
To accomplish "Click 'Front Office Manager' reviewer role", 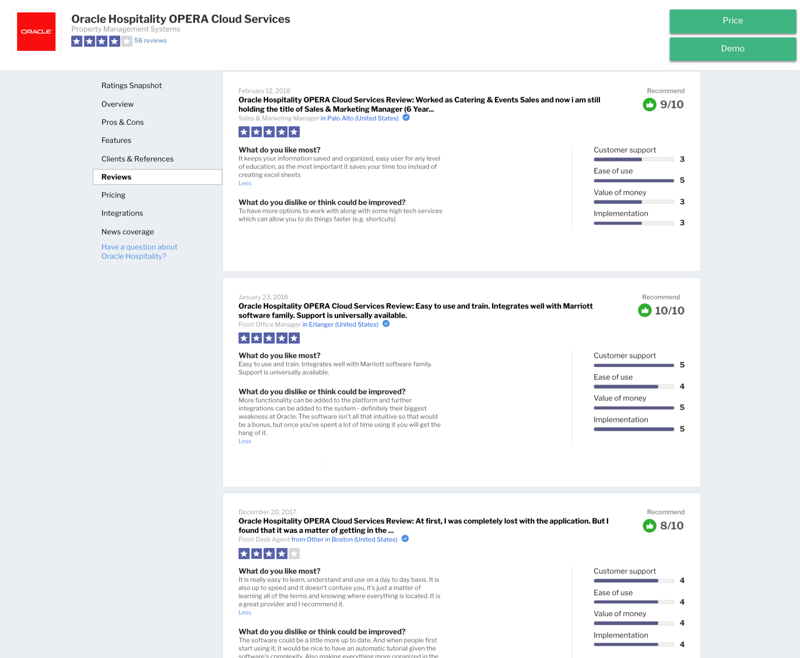I will (x=269, y=324).
